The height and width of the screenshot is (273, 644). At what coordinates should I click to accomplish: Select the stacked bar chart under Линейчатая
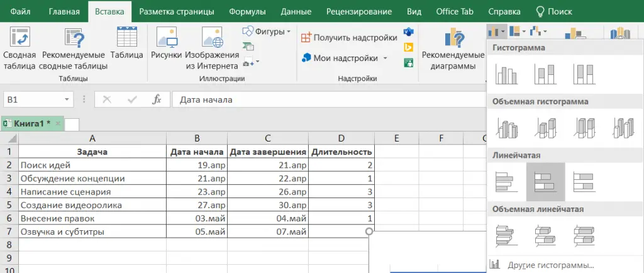545,182
